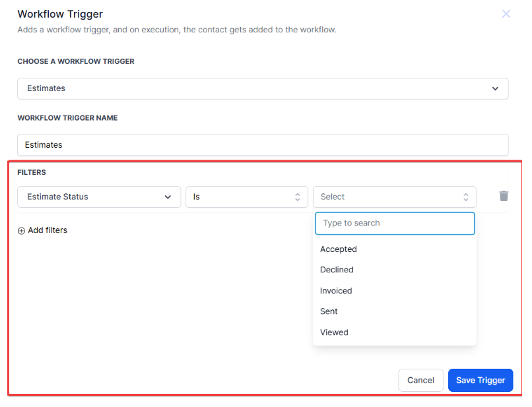The image size is (532, 407).
Task: Click the Estimate Status chevron arrow
Action: [x=168, y=197]
